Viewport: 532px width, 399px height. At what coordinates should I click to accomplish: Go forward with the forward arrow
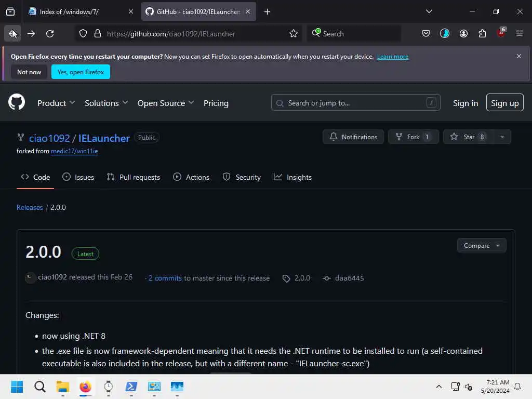click(31, 34)
